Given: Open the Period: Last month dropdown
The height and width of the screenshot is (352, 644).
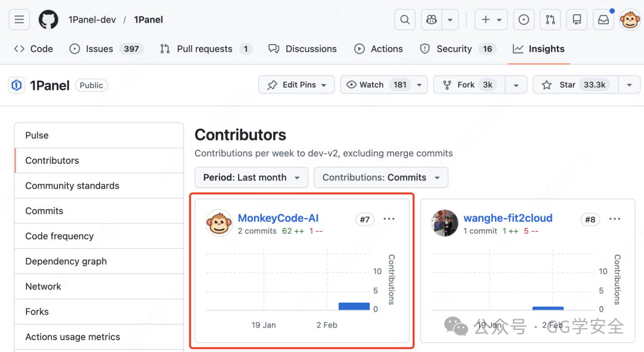Looking at the screenshot, I should click(252, 177).
